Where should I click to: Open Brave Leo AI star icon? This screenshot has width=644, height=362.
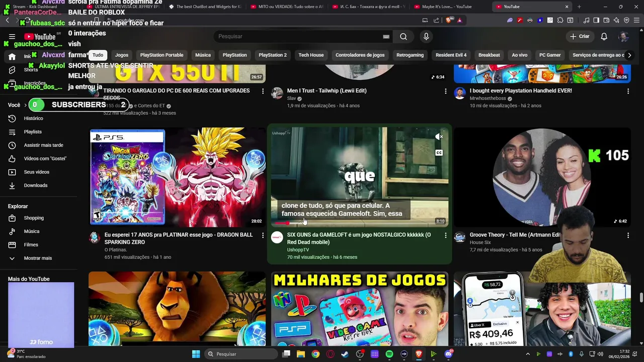click(616, 20)
